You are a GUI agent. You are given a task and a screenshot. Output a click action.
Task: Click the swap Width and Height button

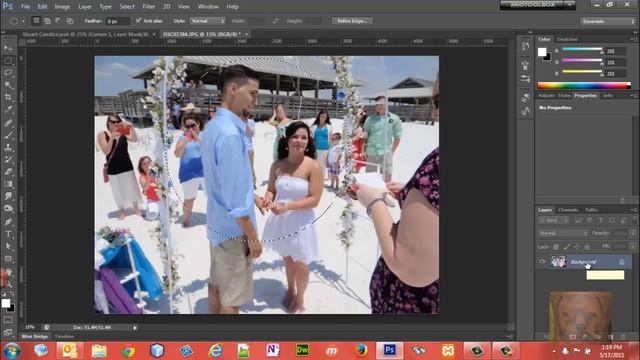point(276,20)
